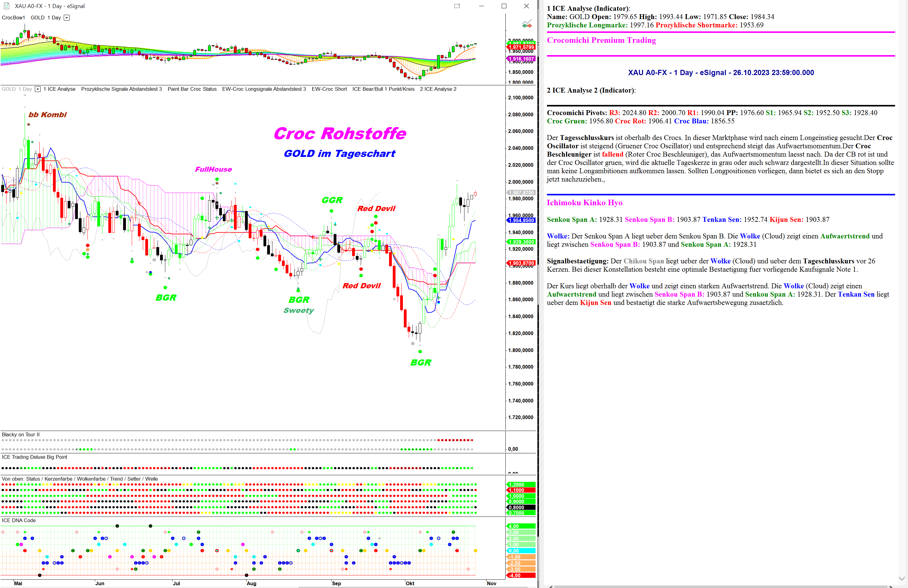
Task: Click the eSignal chart window icon
Action: pos(6,6)
